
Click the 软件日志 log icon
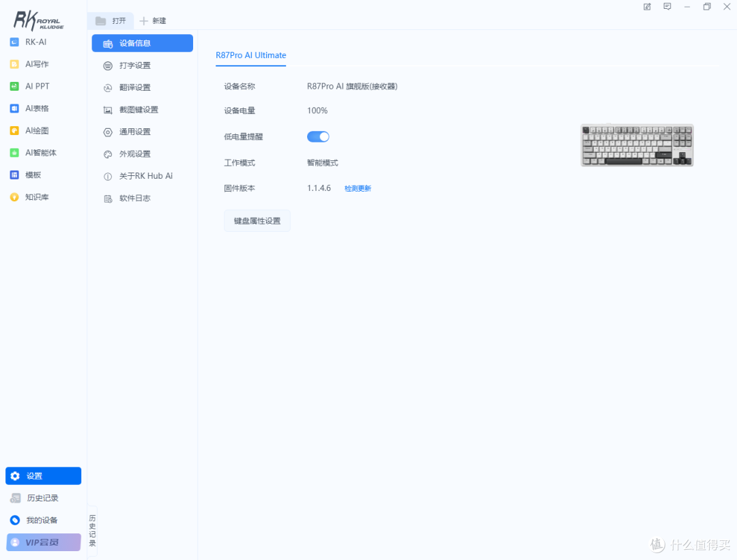pyautogui.click(x=108, y=198)
